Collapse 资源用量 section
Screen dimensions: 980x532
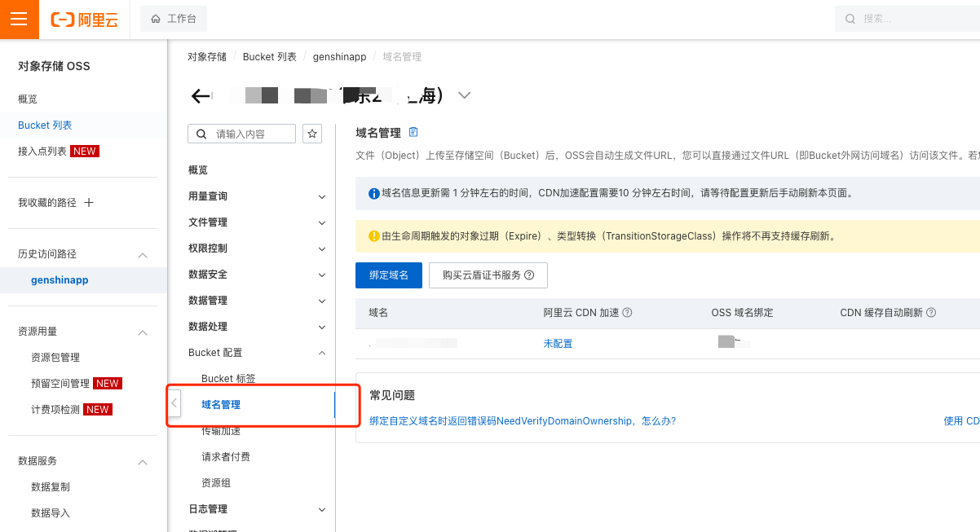[x=143, y=332]
